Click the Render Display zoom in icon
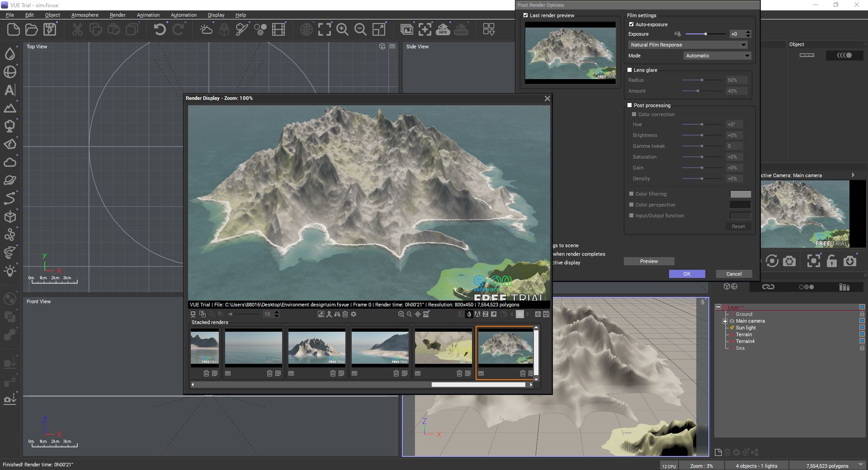The width and height of the screenshot is (868, 470). tap(401, 314)
